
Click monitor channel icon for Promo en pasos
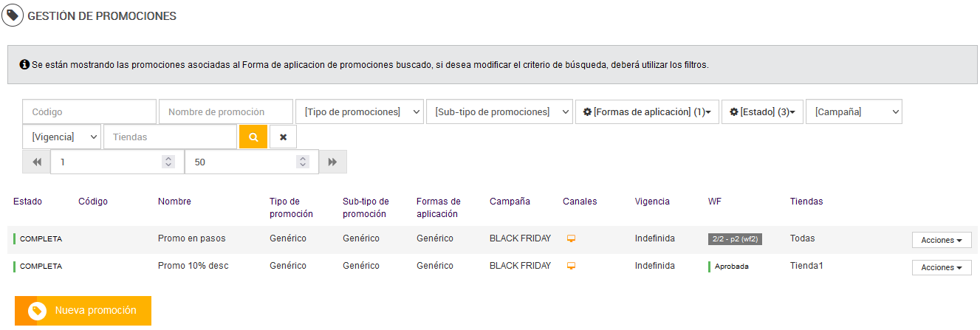[571, 238]
